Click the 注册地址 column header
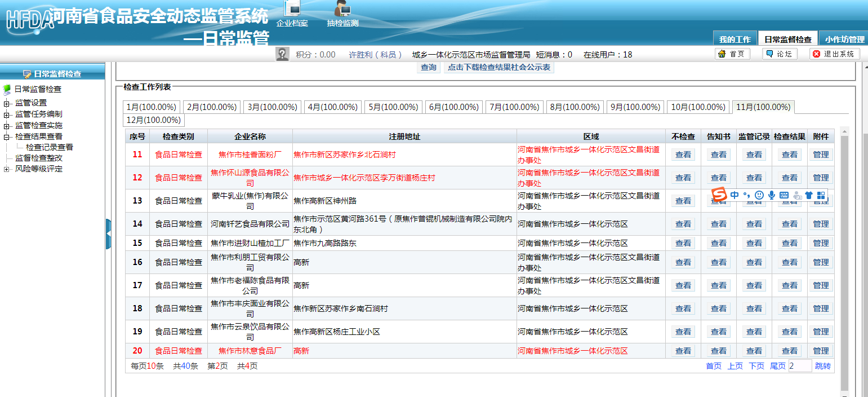868x397 pixels. (404, 136)
